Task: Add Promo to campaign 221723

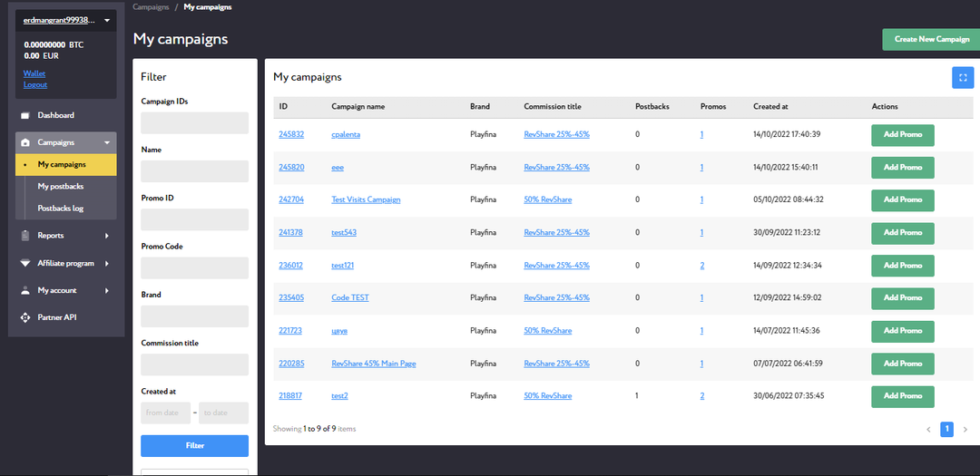Action: tap(903, 331)
